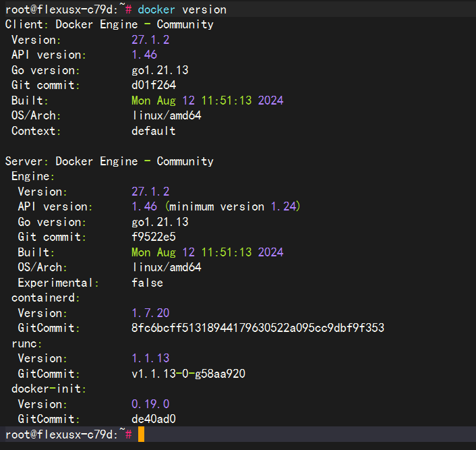
Task: Click the "docker-init:" section label
Action: pos(49,389)
